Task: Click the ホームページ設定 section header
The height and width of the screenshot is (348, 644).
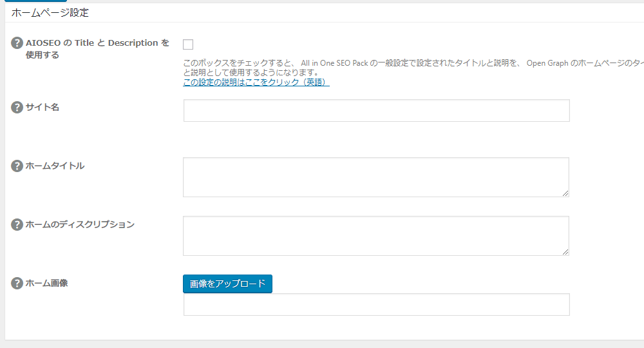Action: (50, 12)
